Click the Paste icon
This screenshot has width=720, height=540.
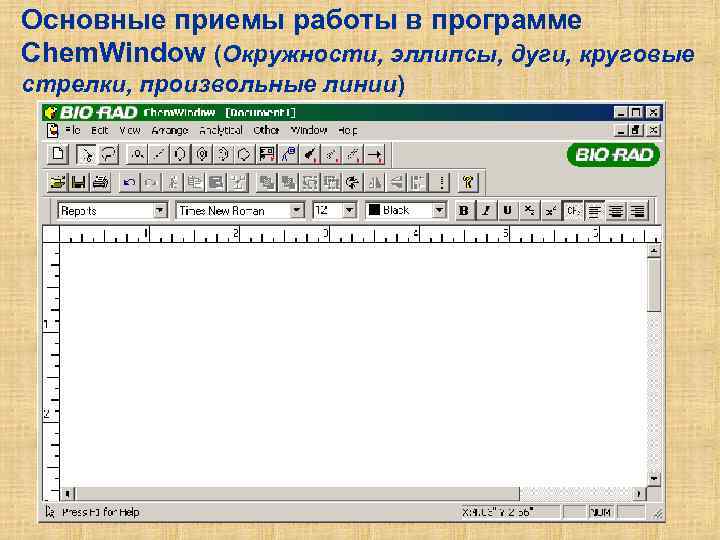(216, 183)
